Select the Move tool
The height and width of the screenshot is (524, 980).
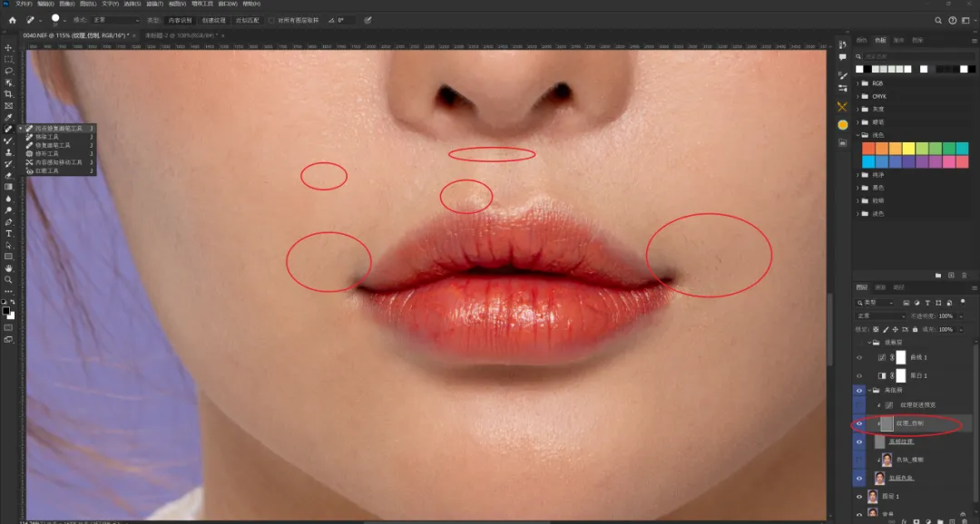pos(8,47)
